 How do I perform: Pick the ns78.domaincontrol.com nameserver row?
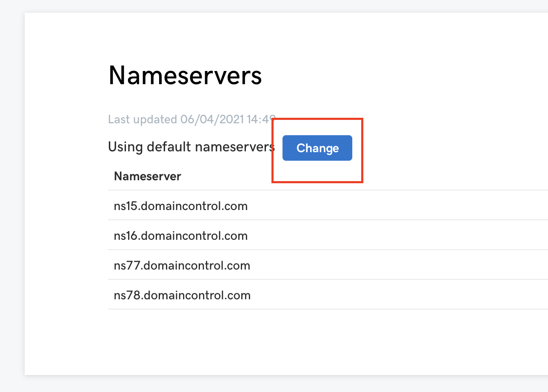coord(182,295)
